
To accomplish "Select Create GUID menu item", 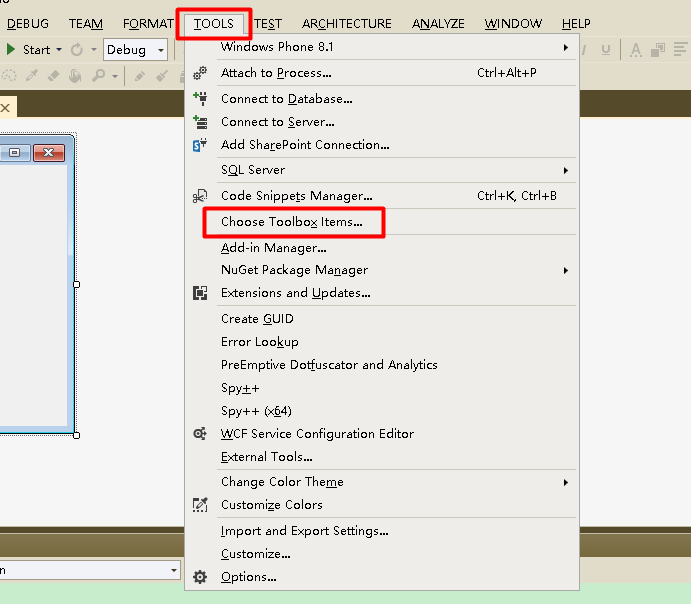I will coord(382,319).
